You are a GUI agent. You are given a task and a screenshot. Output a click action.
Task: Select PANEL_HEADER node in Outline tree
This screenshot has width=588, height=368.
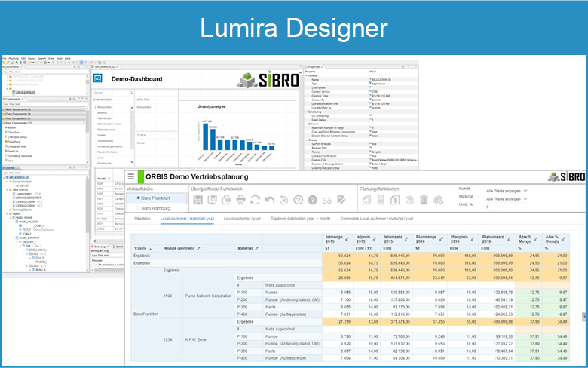coord(28,222)
